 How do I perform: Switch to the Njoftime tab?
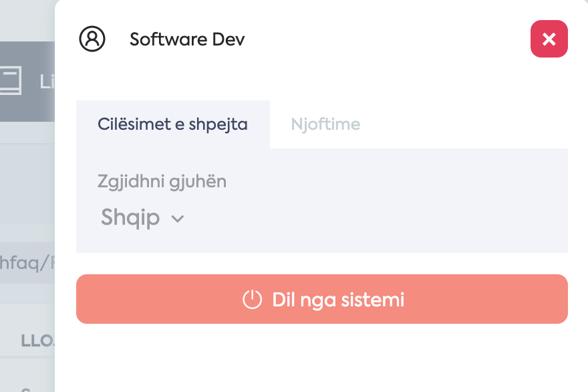click(x=325, y=124)
